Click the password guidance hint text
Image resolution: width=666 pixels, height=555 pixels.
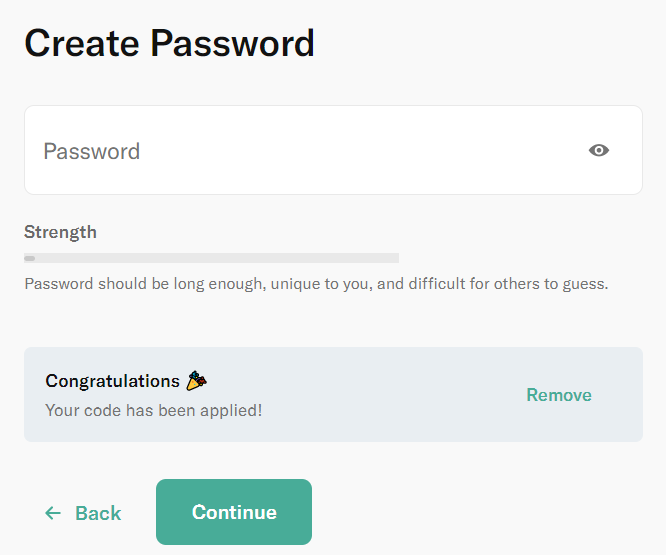[x=316, y=284]
